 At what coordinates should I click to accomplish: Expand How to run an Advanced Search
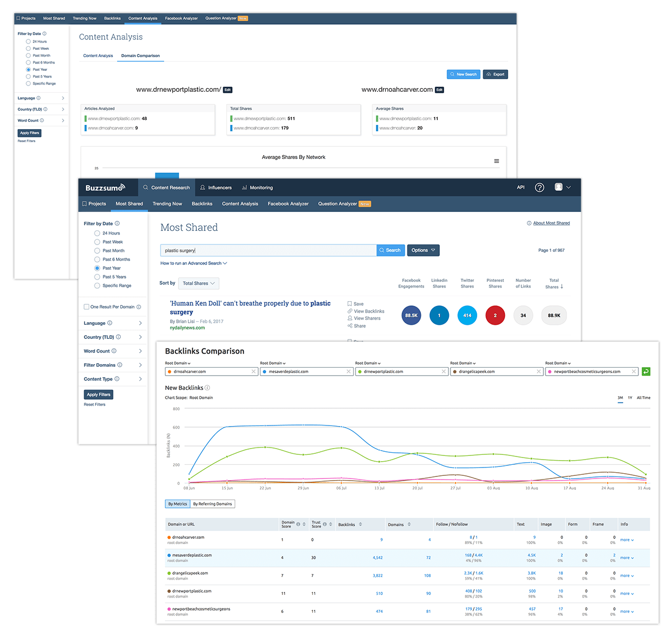tap(194, 263)
